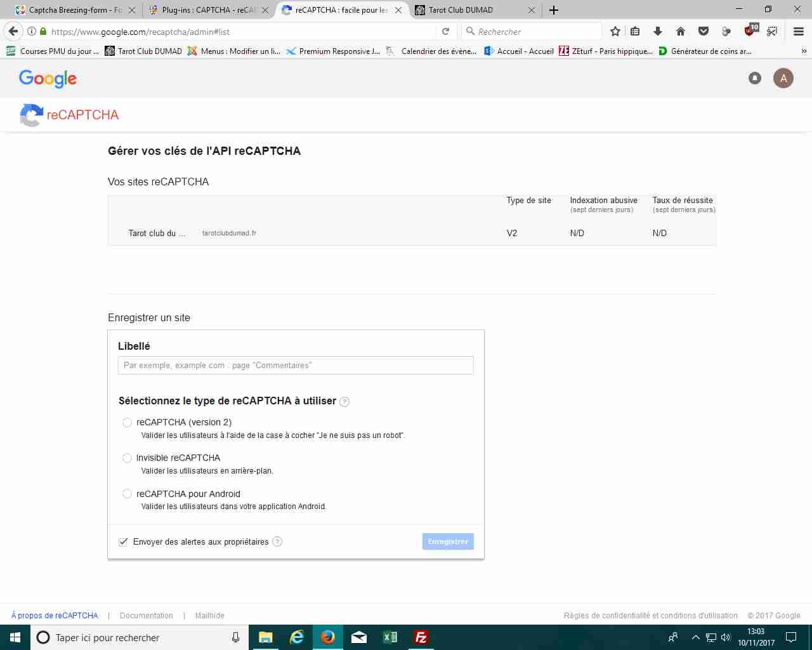Switch to Tarot Club DUMAD tab
The height and width of the screenshot is (650, 812).
[475, 10]
